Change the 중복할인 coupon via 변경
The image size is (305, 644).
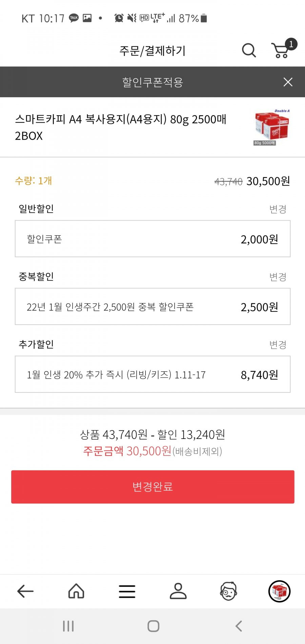pyautogui.click(x=278, y=277)
